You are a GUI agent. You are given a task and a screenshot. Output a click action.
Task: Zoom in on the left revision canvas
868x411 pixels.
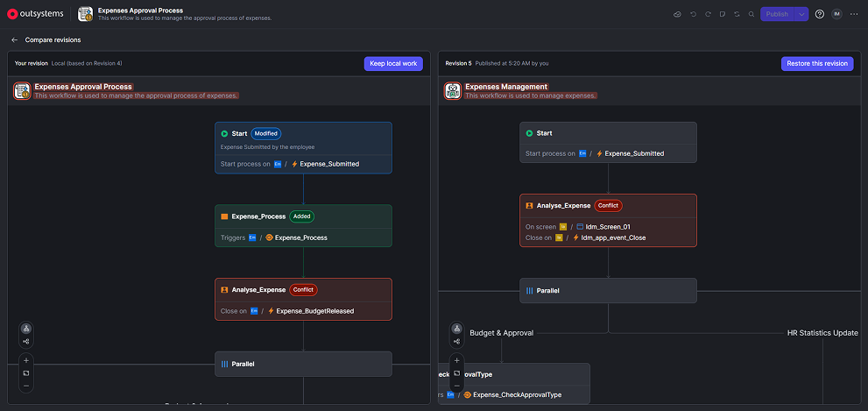coord(26,360)
